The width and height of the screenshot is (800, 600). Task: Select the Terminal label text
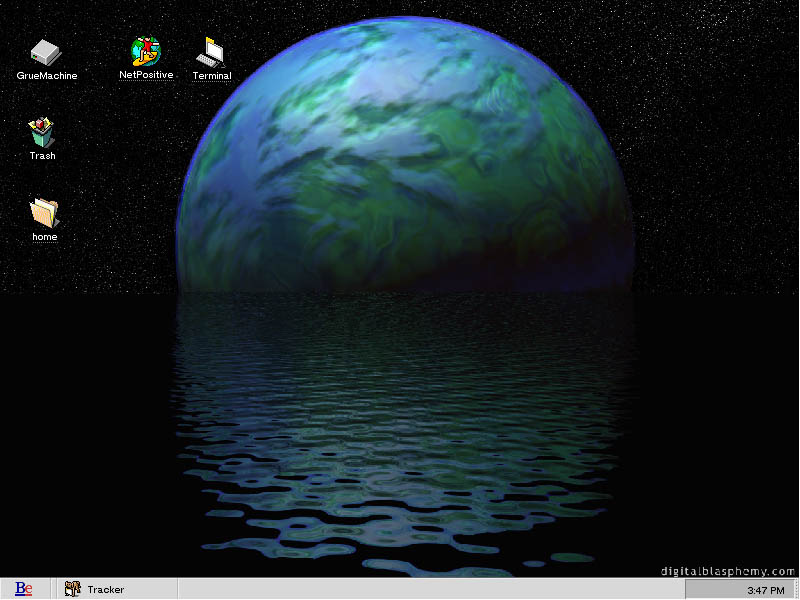coord(212,76)
